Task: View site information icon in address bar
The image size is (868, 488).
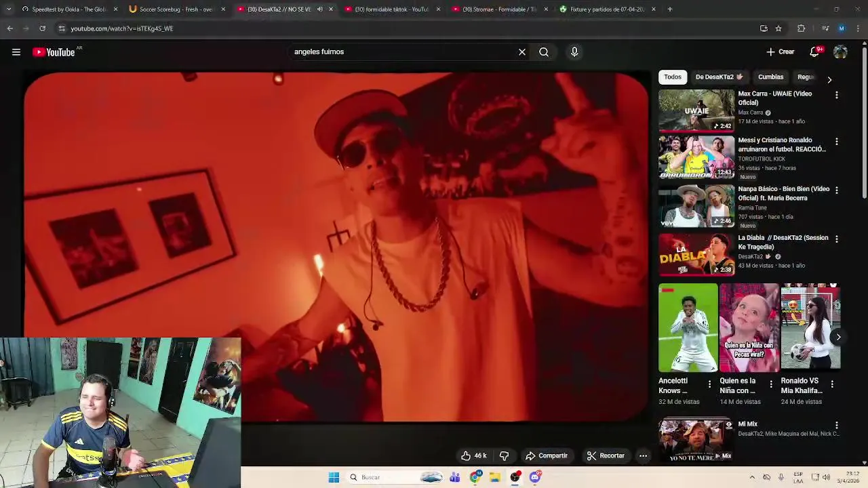Action: pos(62,28)
